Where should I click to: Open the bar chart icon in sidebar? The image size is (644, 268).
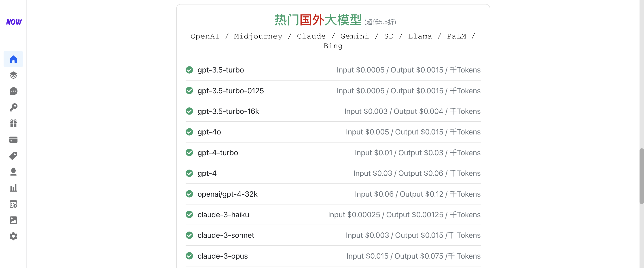point(13,188)
